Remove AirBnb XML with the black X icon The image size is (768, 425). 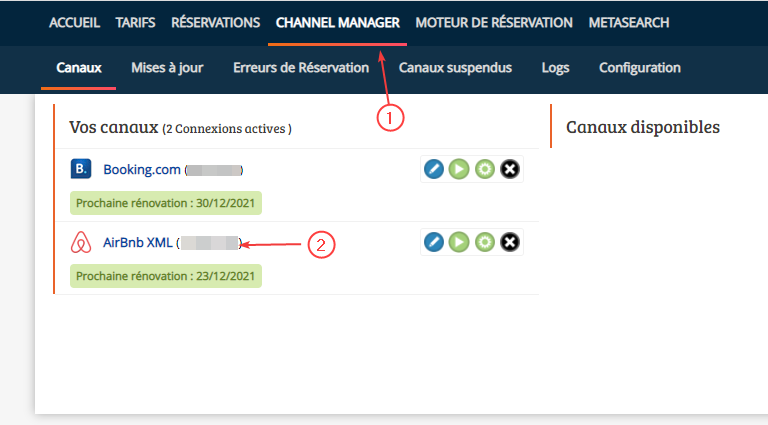coord(510,242)
